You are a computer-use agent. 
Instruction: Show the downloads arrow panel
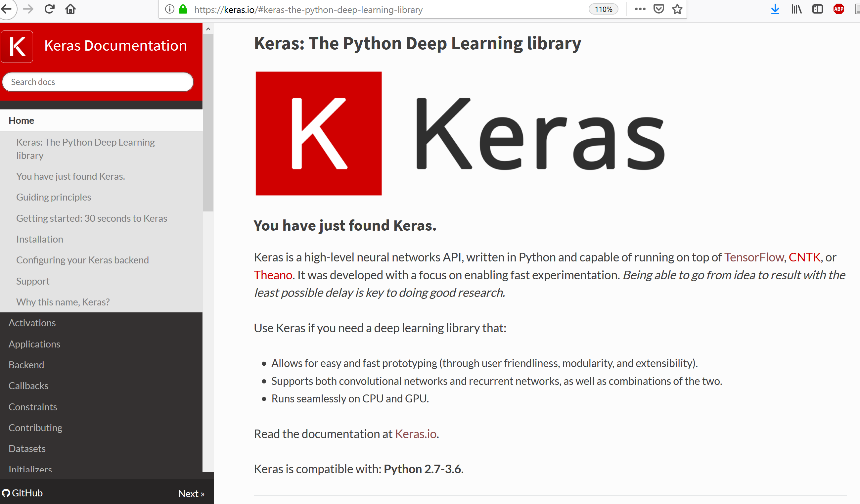click(775, 9)
